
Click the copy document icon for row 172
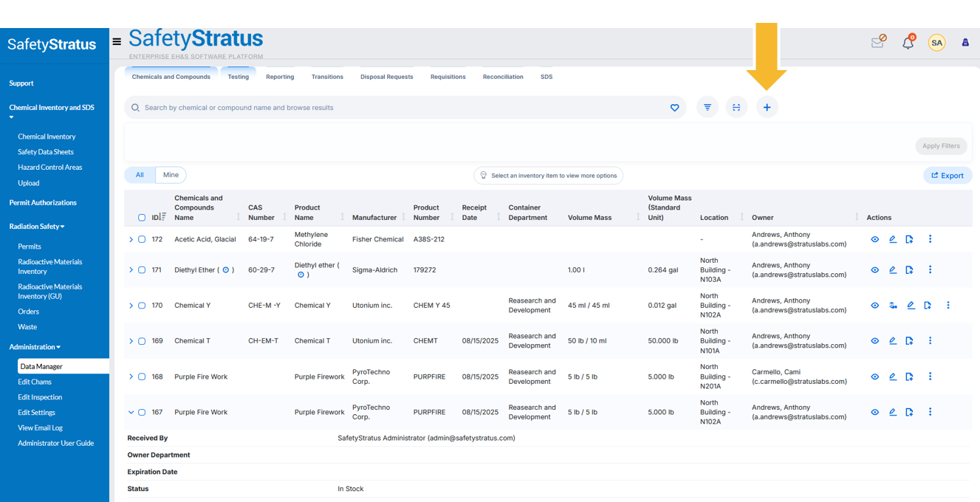[x=910, y=239]
